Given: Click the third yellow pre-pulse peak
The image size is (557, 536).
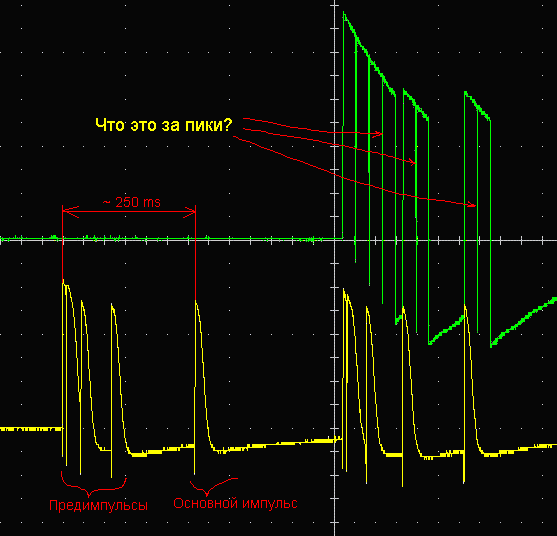Looking at the screenshot, I should click(x=112, y=305).
